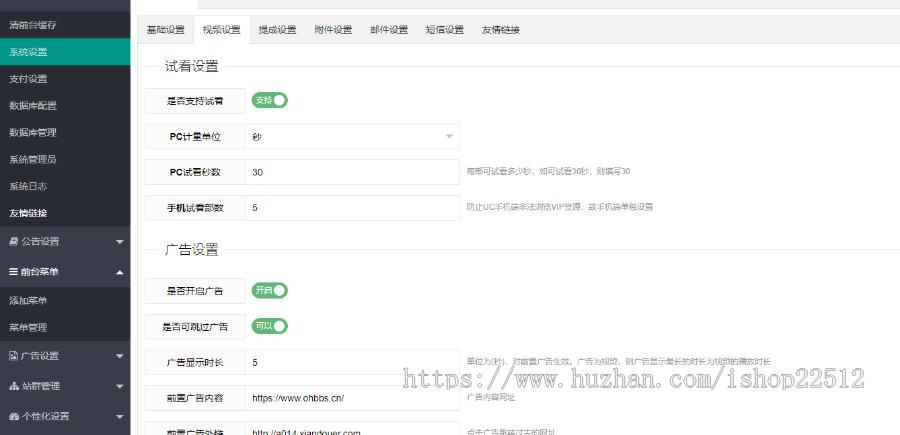The width and height of the screenshot is (900, 435).
Task: Click the hint about 防止UC手机端
Action: (x=560, y=207)
